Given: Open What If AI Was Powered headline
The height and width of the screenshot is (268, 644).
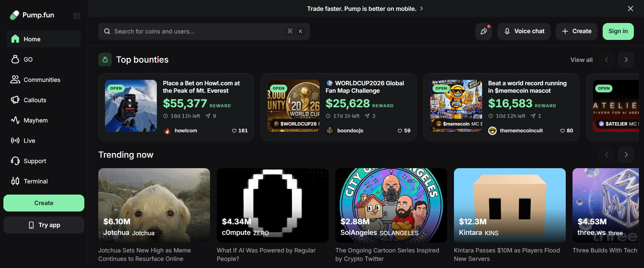Looking at the screenshot, I should point(266,254).
